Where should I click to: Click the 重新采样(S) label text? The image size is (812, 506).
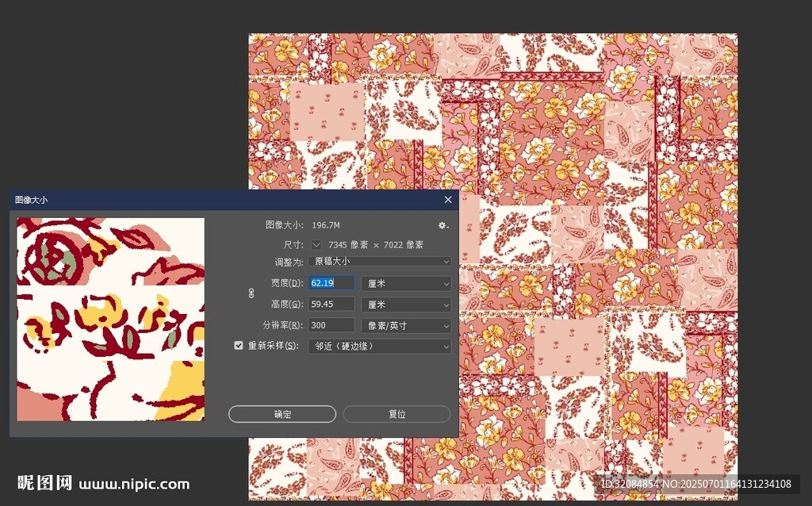(274, 346)
